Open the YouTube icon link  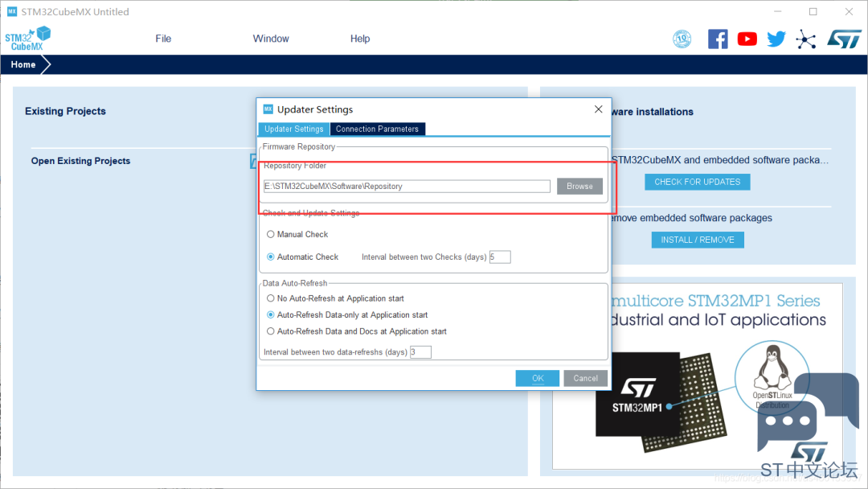[747, 39]
